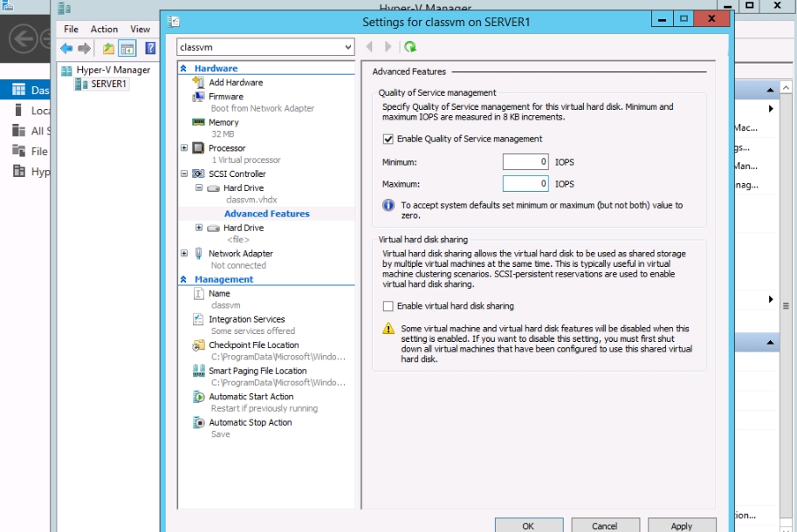
Task: Click the Automatic Start Action icon
Action: pyautogui.click(x=198, y=397)
